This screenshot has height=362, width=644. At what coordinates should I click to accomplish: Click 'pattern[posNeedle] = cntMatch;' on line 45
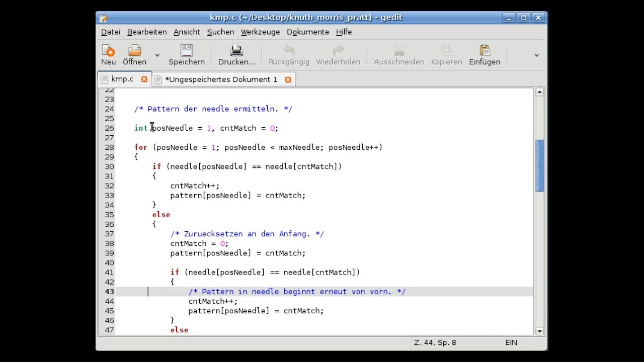coord(256,311)
